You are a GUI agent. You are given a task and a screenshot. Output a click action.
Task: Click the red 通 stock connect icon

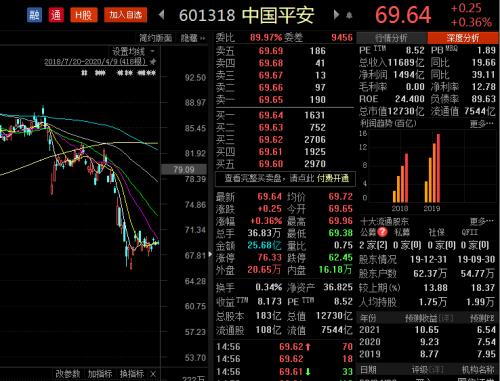tap(56, 15)
